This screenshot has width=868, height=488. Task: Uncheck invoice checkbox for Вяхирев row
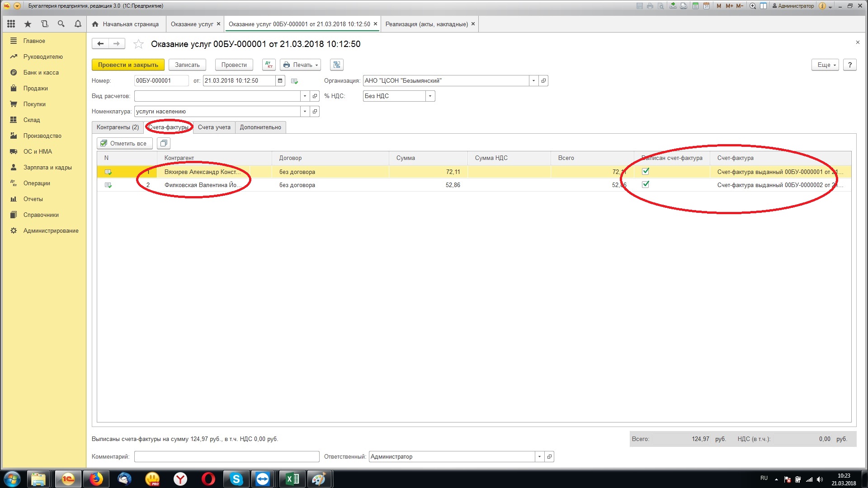[x=646, y=171]
